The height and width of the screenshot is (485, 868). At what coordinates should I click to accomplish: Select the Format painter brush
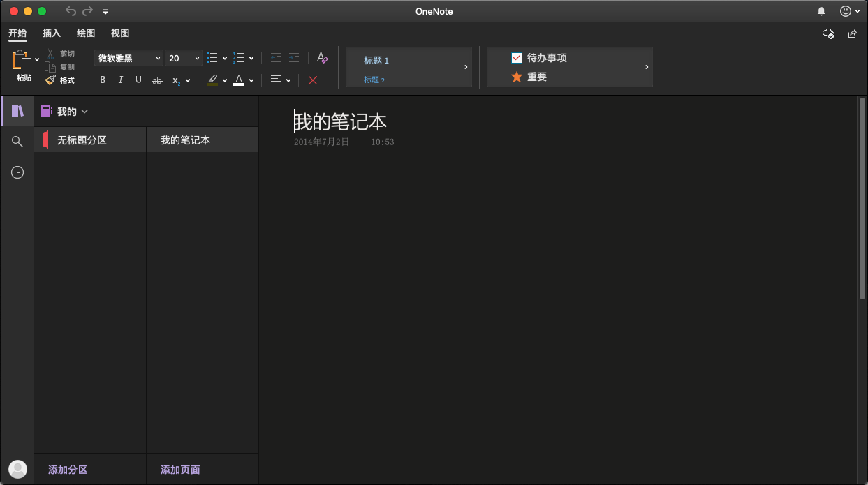click(50, 80)
